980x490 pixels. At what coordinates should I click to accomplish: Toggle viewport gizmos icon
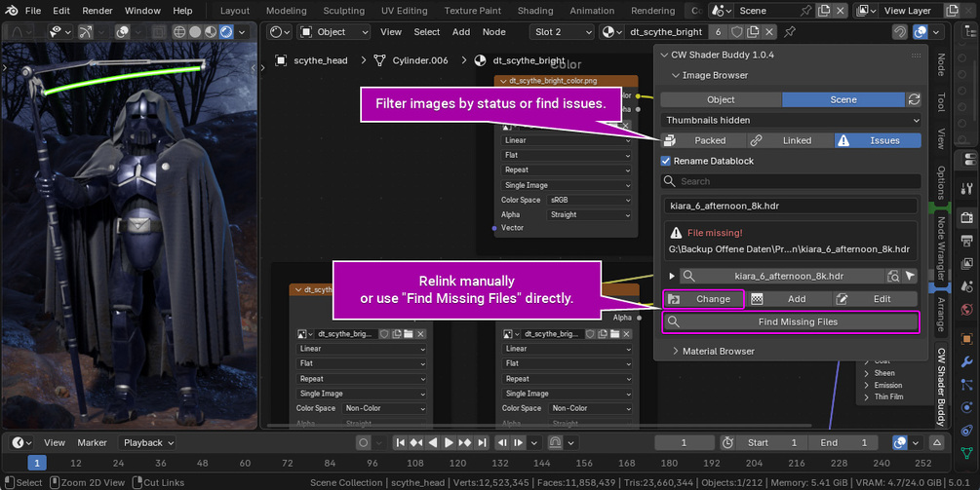tap(86, 32)
